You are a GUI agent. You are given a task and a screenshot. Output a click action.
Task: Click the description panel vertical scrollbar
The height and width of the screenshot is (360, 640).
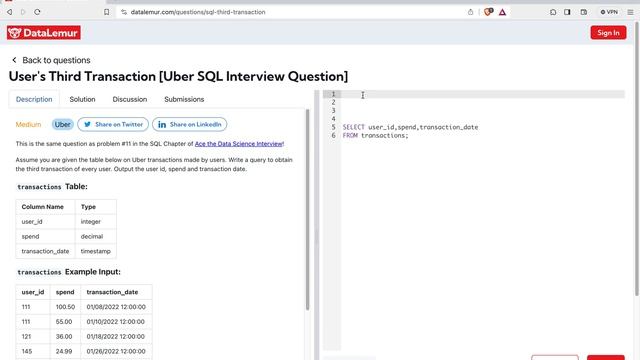click(307, 209)
